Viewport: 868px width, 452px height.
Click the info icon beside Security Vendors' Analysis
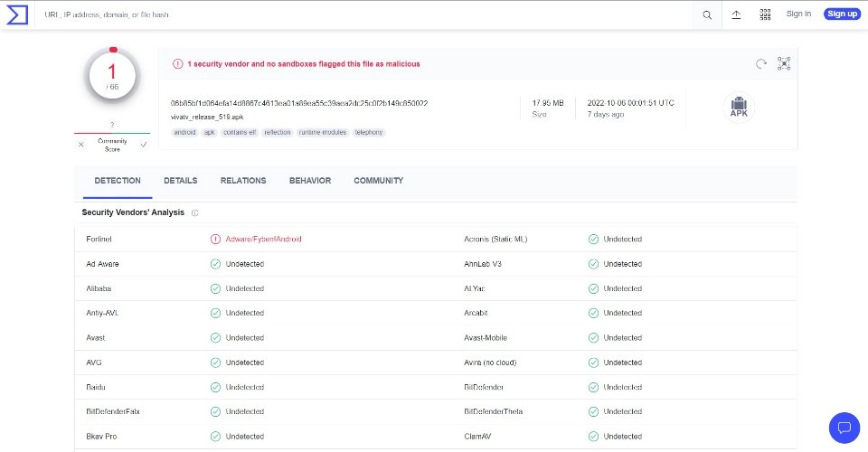(x=195, y=213)
